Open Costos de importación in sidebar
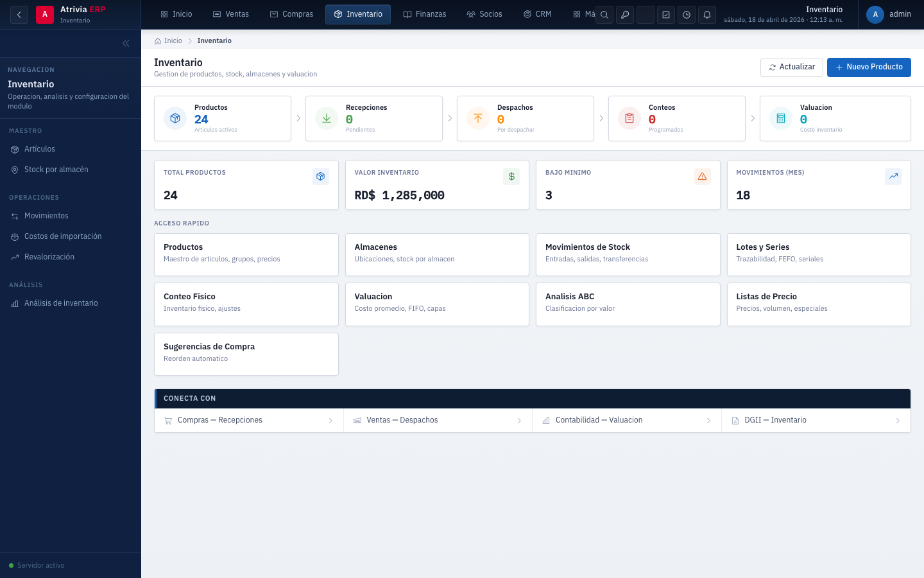Viewport: 924px width, 578px height. click(71, 236)
